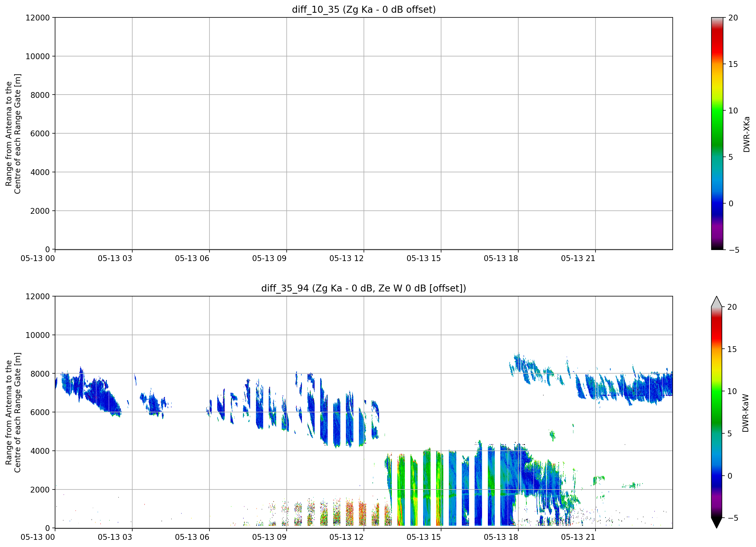756x547 pixels.
Task: Click '05-13 00' x-tick under diff_35_94 plot
Action: [38, 537]
